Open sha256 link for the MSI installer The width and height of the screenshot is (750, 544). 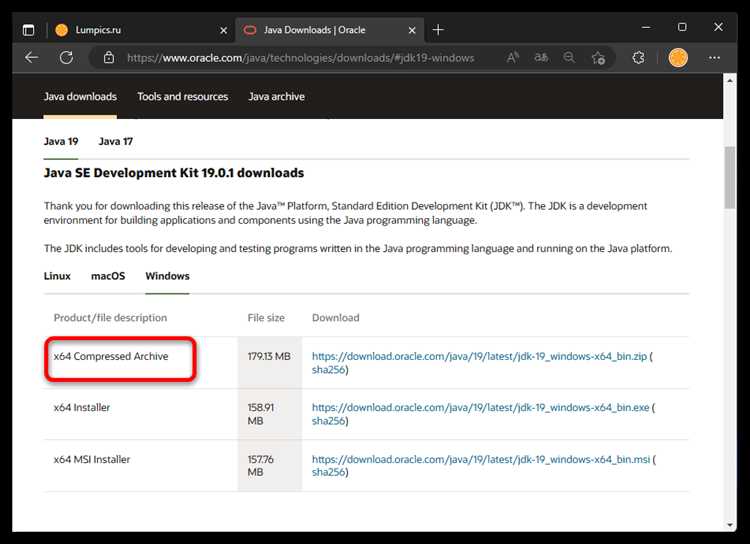tap(328, 472)
